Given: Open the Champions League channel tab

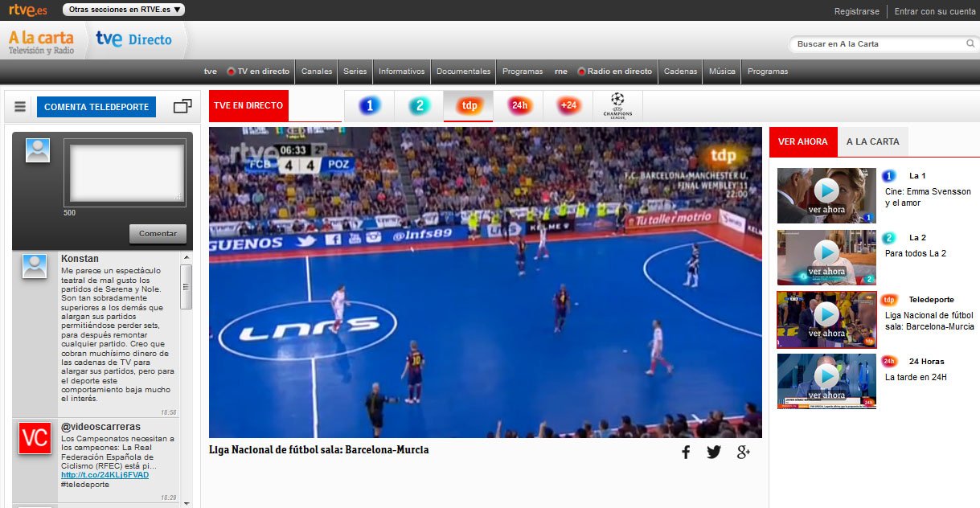Looking at the screenshot, I should (617, 106).
